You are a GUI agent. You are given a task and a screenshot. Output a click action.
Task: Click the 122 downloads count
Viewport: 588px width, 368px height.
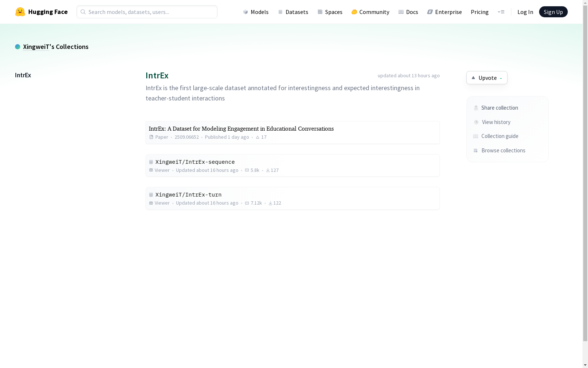277,203
